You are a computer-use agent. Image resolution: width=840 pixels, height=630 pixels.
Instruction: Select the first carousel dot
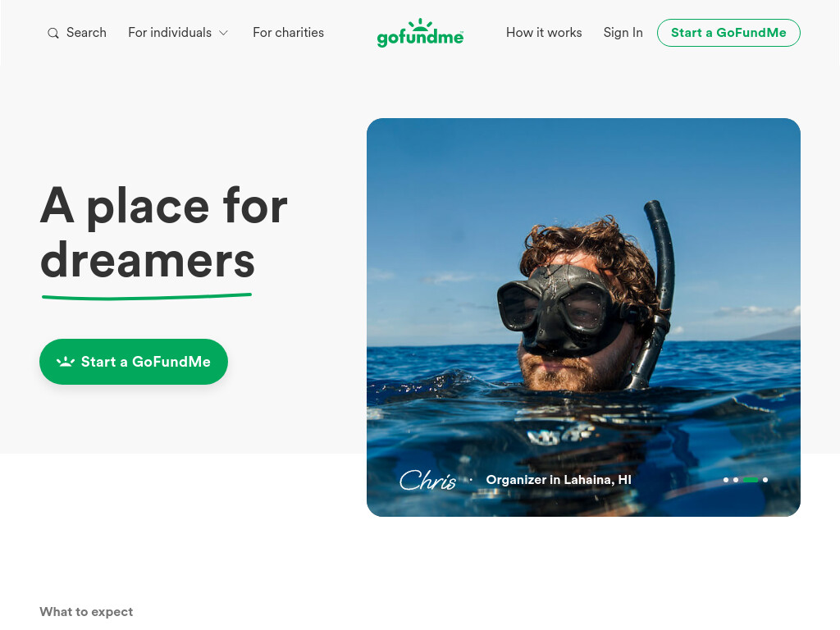pos(726,480)
